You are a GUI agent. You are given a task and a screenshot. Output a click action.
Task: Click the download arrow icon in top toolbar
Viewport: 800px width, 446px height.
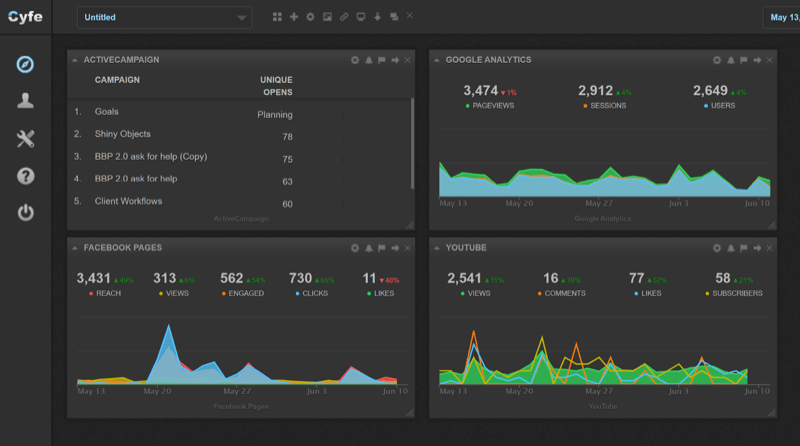[378, 17]
